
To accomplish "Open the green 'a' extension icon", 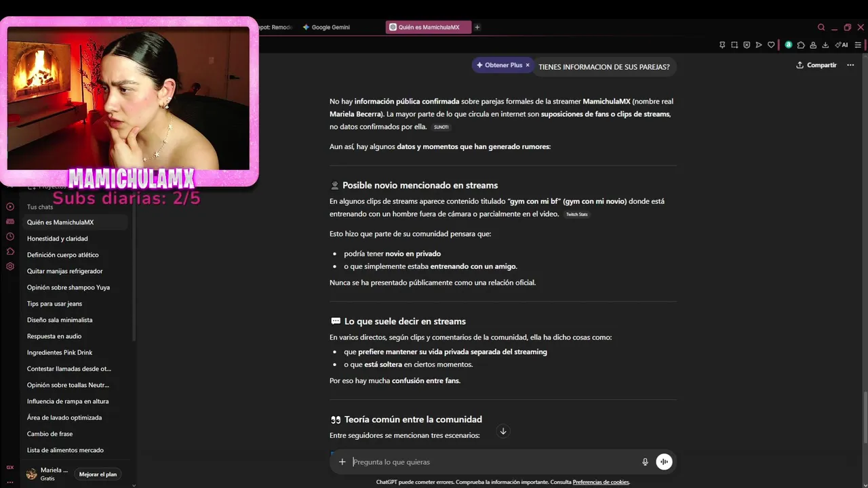I will click(789, 45).
